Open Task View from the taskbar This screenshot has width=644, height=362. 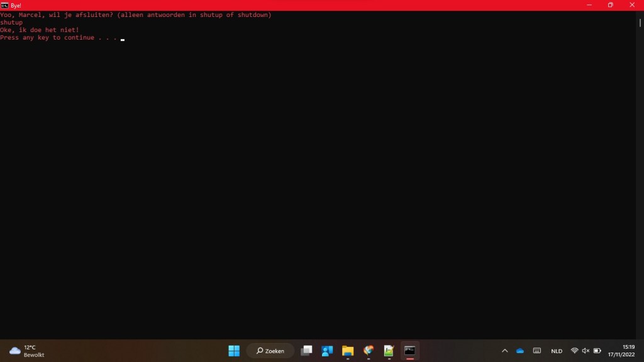tap(306, 351)
